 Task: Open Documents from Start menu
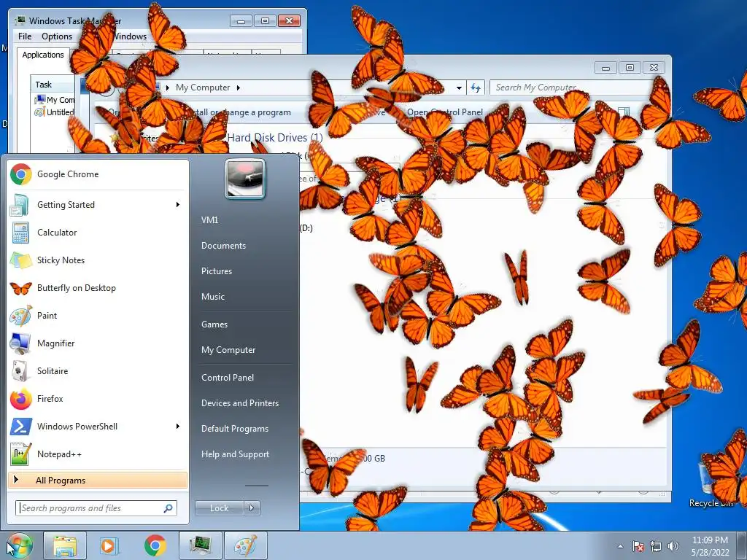(223, 246)
